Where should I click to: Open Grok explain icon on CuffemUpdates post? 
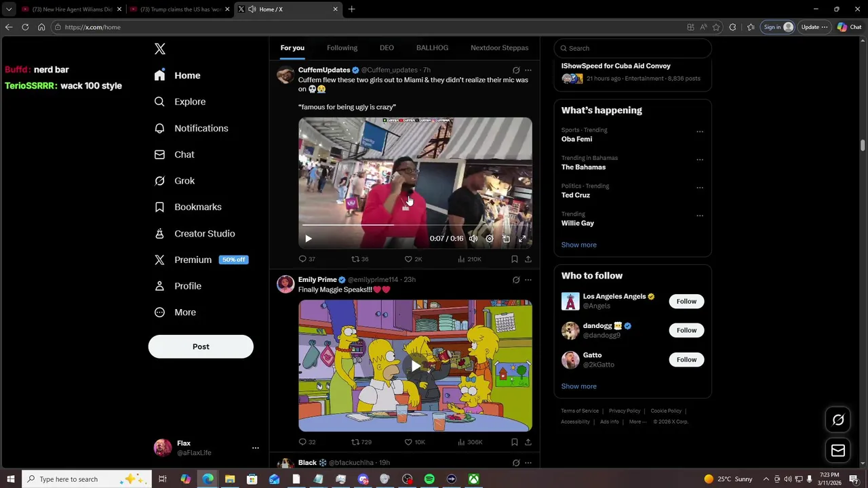516,70
